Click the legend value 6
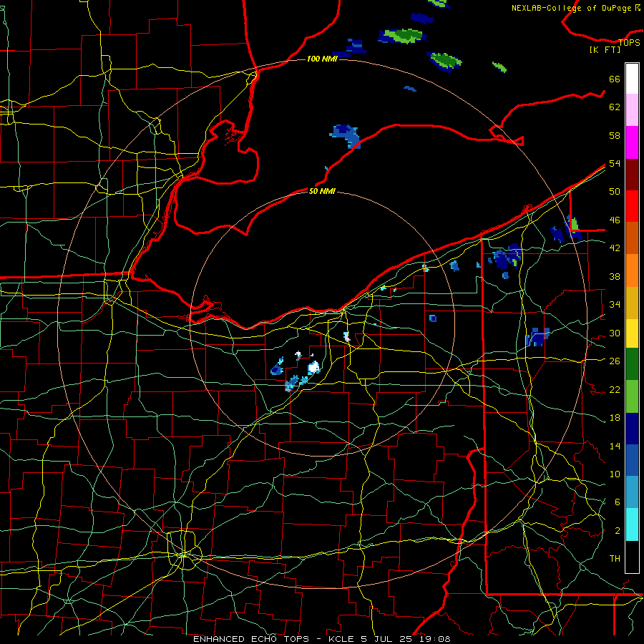644x644 pixels. click(x=617, y=502)
